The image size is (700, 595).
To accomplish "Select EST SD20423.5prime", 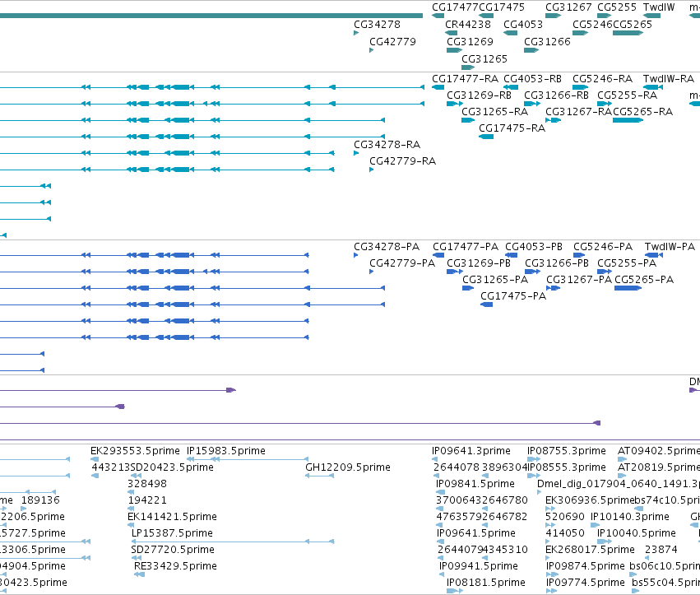I will point(172,467).
